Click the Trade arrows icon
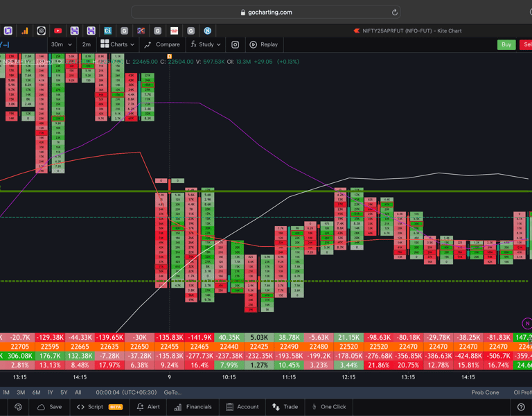The image size is (532, 416). coord(276,407)
